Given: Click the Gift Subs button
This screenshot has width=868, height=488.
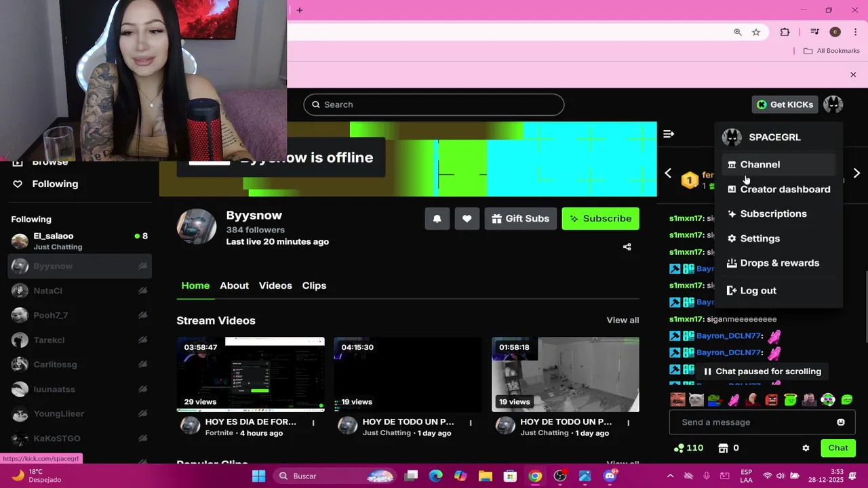Looking at the screenshot, I should [x=520, y=218].
